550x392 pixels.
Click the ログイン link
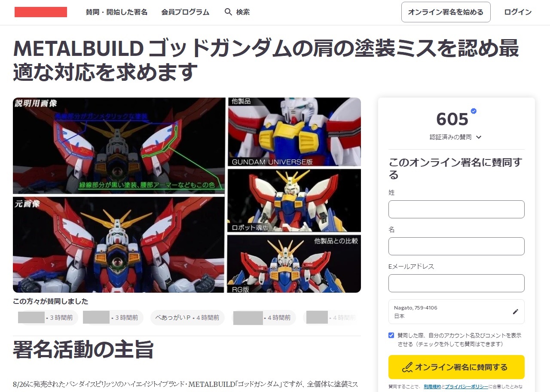[518, 12]
